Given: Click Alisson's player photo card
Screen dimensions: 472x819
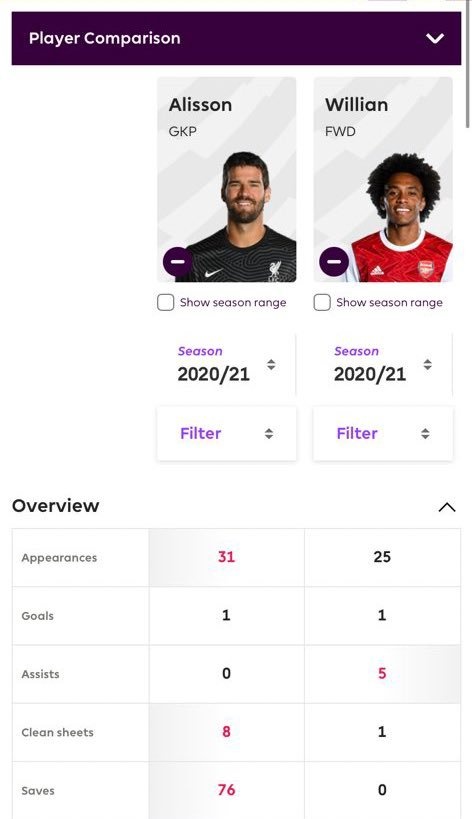Looking at the screenshot, I should [227, 180].
